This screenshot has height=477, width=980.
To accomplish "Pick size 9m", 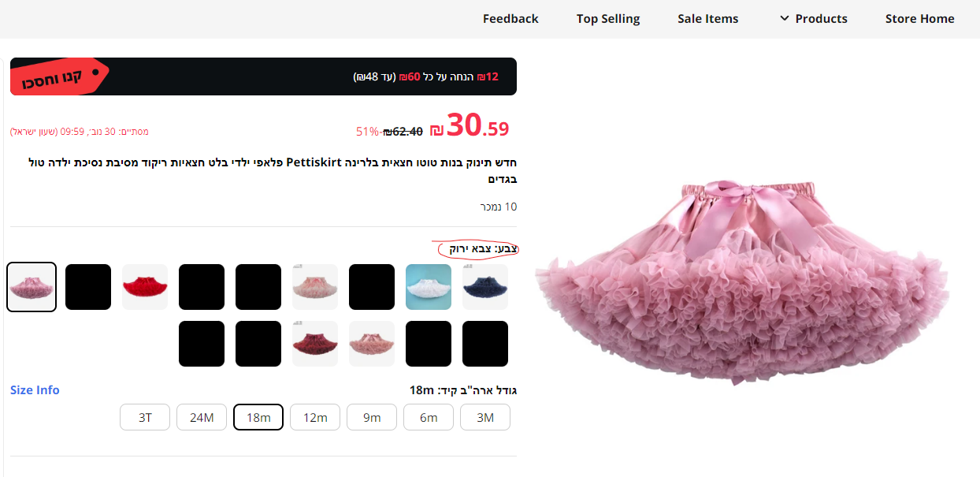I will click(x=372, y=418).
